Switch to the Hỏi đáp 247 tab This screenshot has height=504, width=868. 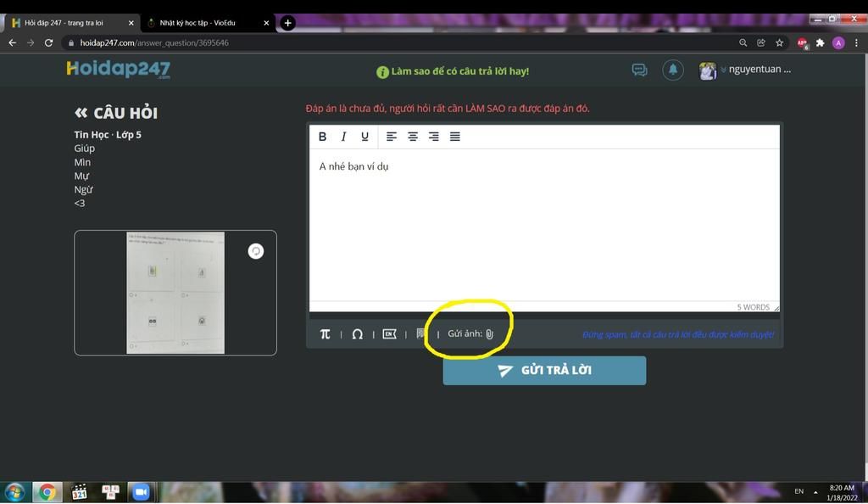point(71,23)
